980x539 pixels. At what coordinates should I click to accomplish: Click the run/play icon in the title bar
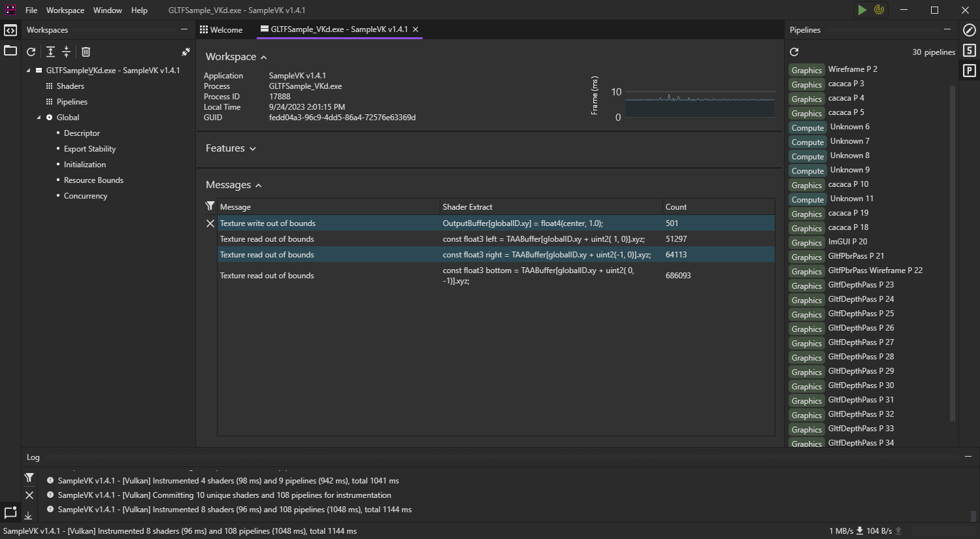pyautogui.click(x=861, y=10)
